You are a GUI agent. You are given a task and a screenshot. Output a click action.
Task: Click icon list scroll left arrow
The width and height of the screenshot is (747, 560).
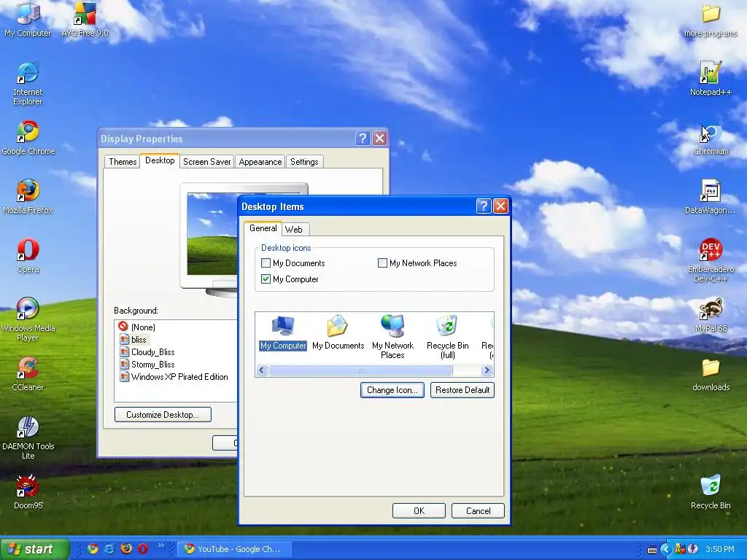262,370
